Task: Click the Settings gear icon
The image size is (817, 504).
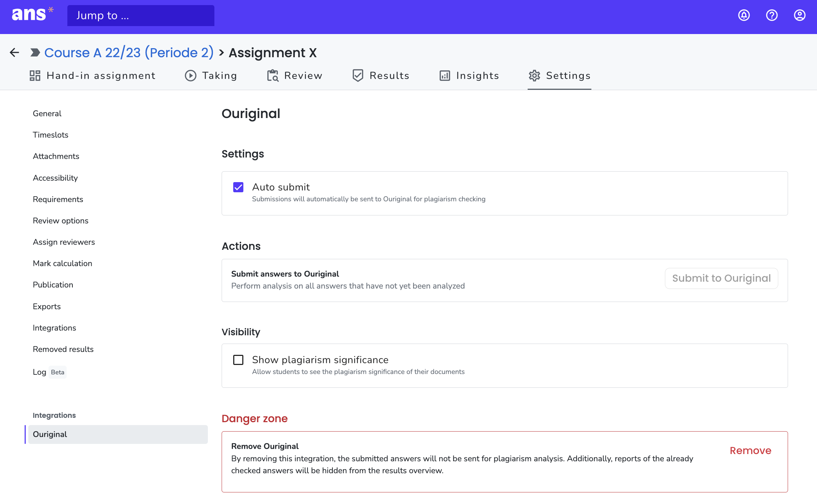Action: click(534, 75)
